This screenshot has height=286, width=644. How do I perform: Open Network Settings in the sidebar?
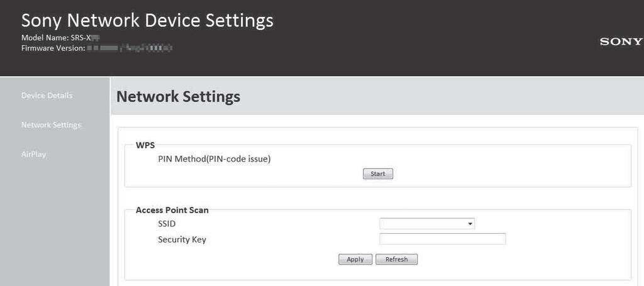[51, 124]
